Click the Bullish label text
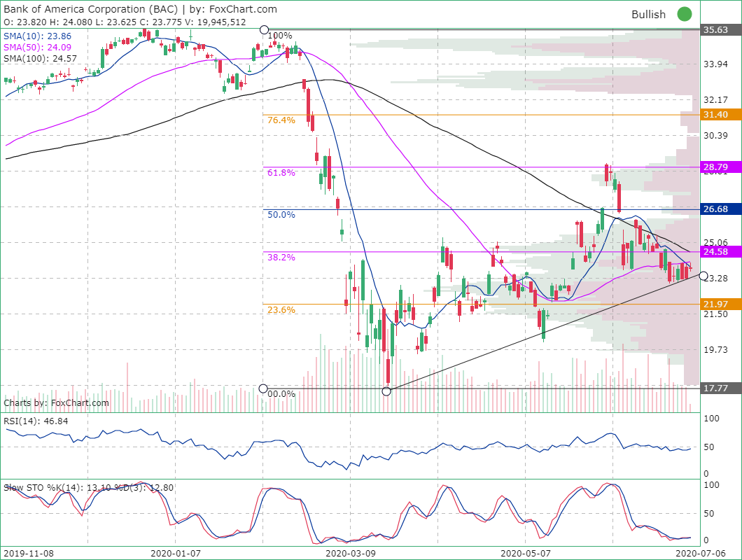The image size is (742, 560). [x=648, y=15]
